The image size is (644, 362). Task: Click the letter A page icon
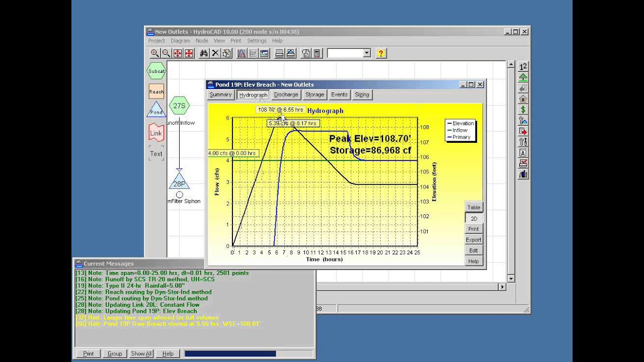pos(523,153)
